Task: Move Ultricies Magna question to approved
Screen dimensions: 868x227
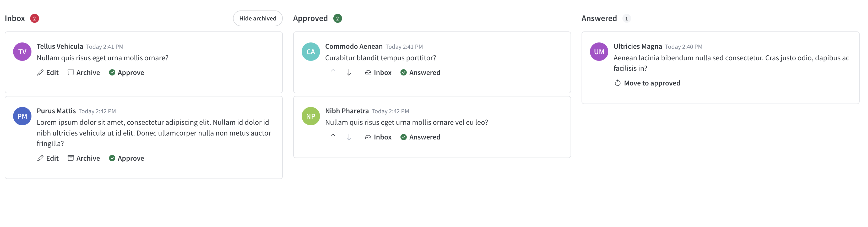Action: click(647, 83)
